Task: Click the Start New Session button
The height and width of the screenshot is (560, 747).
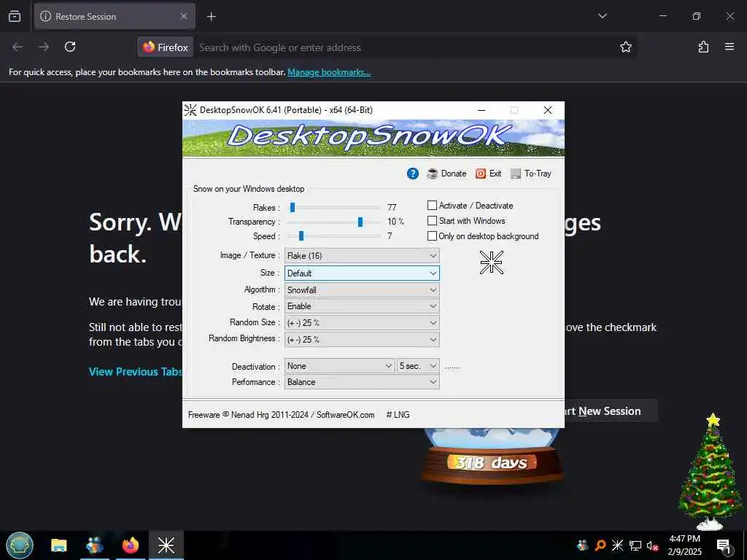Action: tap(611, 411)
